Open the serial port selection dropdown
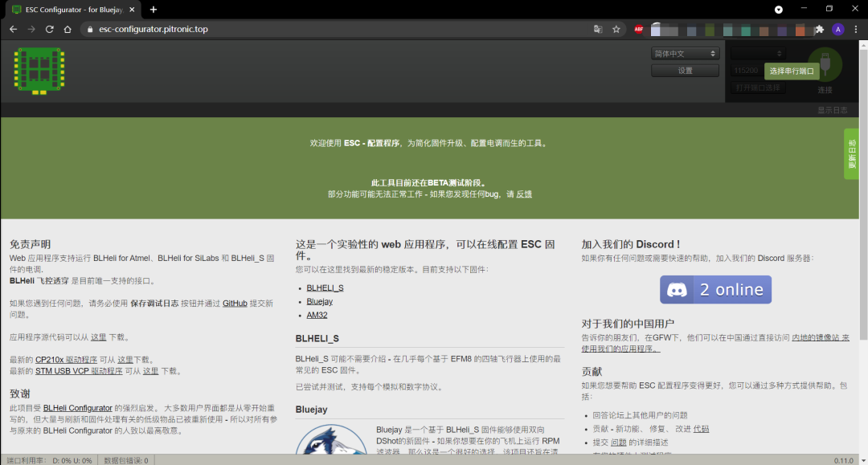868x465 pixels. coord(757,54)
